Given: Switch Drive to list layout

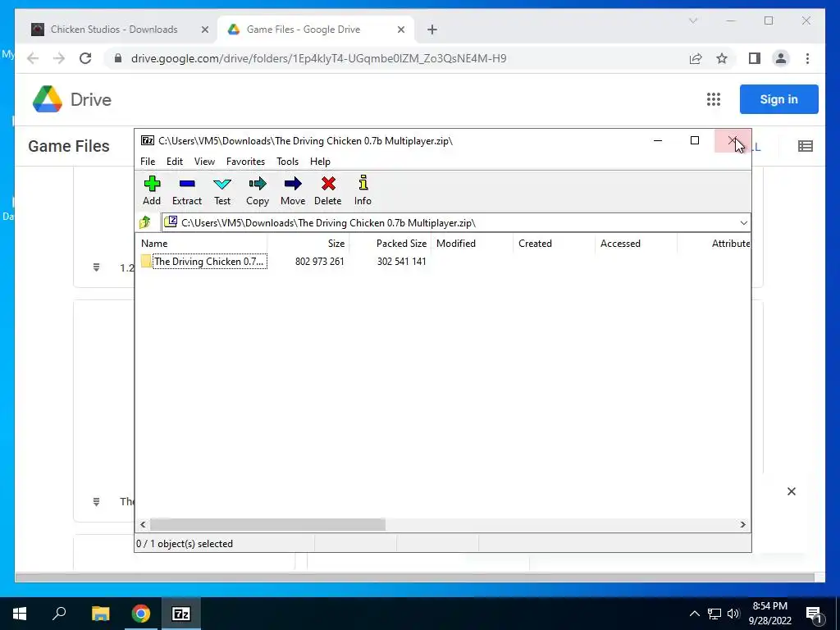Looking at the screenshot, I should pos(806,146).
